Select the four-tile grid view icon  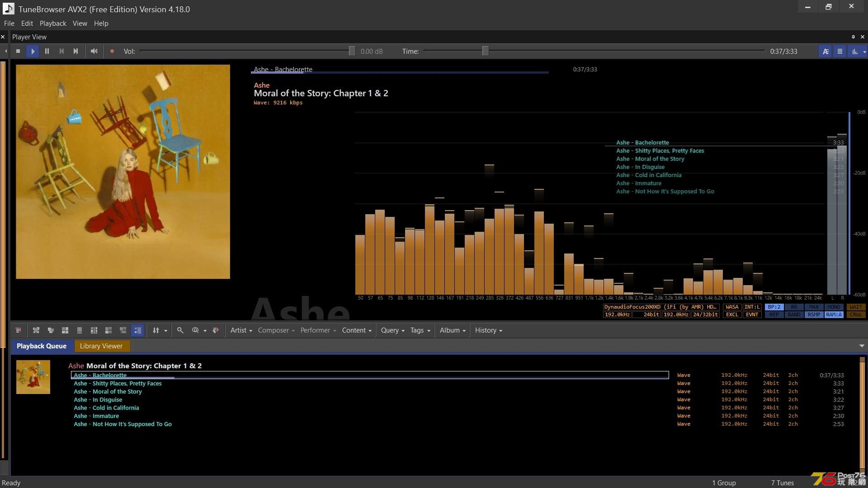pyautogui.click(x=65, y=330)
